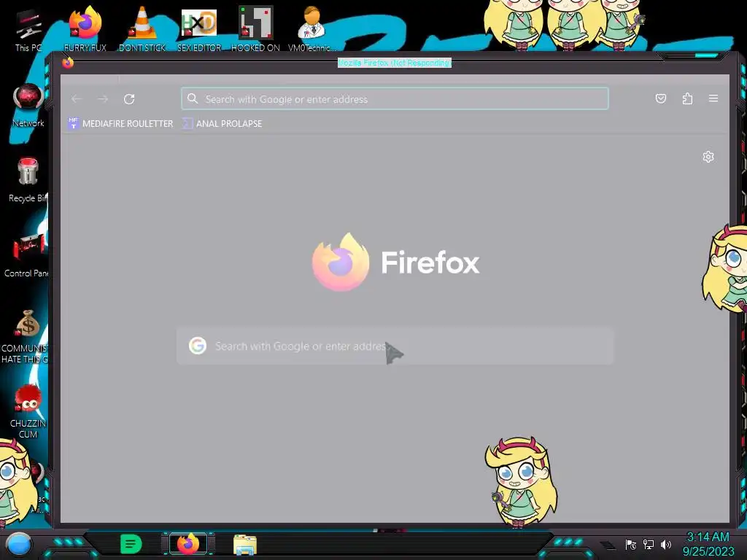Open the MEDIAFIRE ROULETTER bookmark
747x560 pixels.
(121, 123)
